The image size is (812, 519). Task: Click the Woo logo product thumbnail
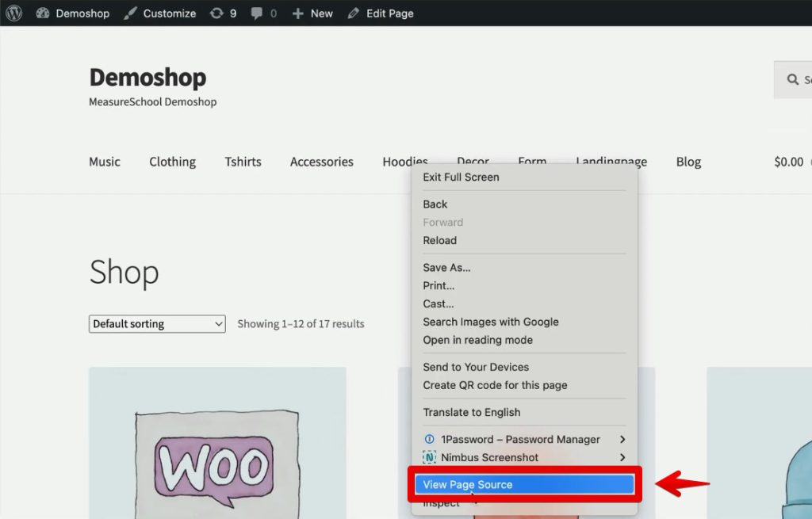click(217, 443)
